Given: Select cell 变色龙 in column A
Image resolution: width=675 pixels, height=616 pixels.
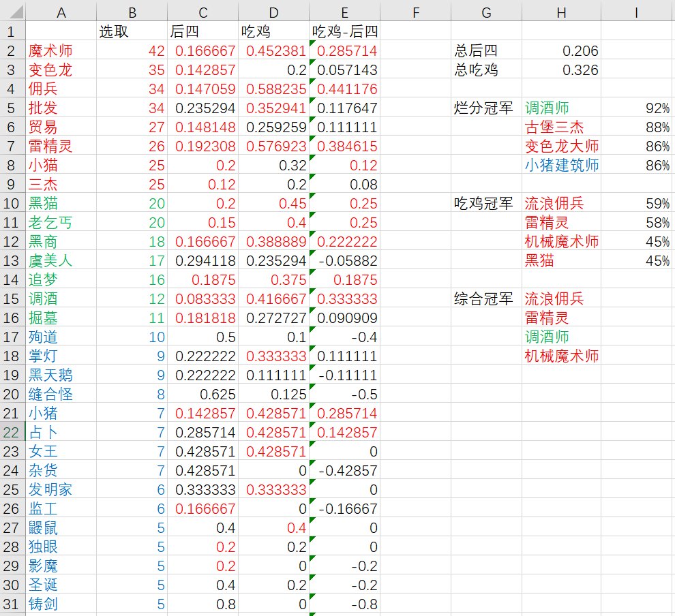Looking at the screenshot, I should pos(61,70).
